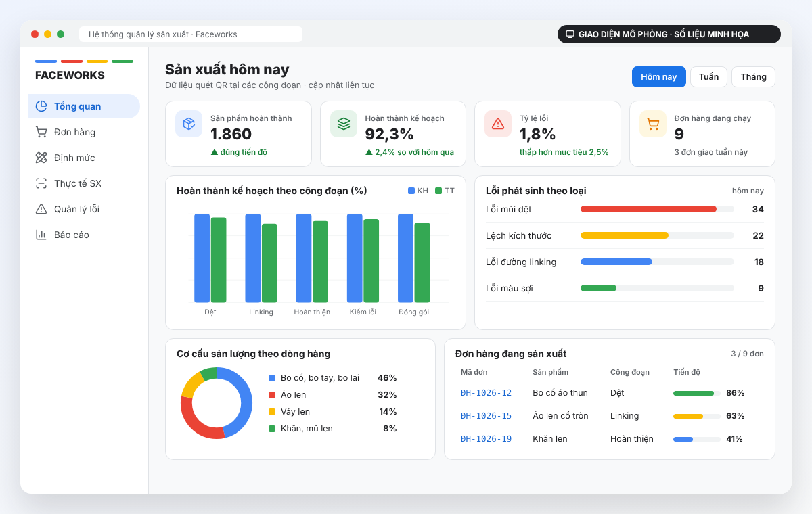This screenshot has width=812, height=514.
Task: Click the browser address bar showing Faceworks
Action: click(191, 34)
